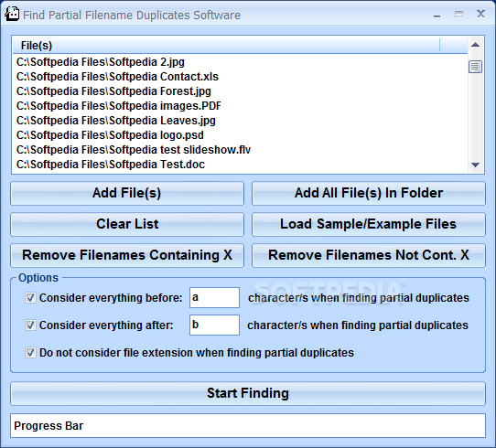Click Remove Filenames Containing X
The image size is (496, 448).
(x=127, y=255)
